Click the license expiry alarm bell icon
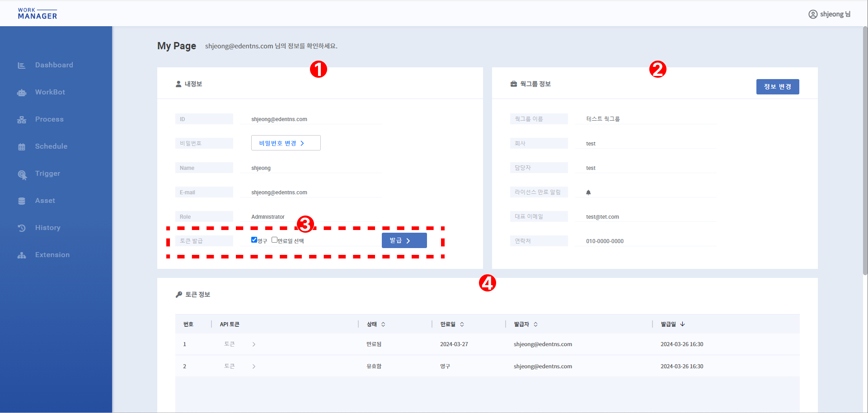This screenshot has height=413, width=868. [x=588, y=192]
